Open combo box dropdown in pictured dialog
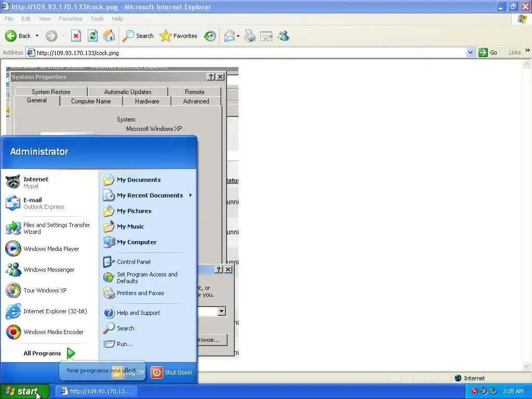 coord(221,311)
